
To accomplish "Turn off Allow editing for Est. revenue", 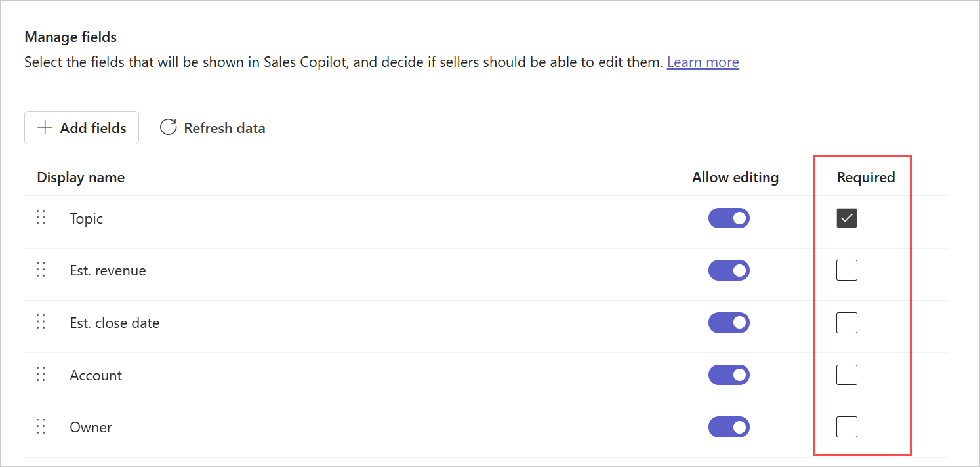I will click(x=729, y=270).
